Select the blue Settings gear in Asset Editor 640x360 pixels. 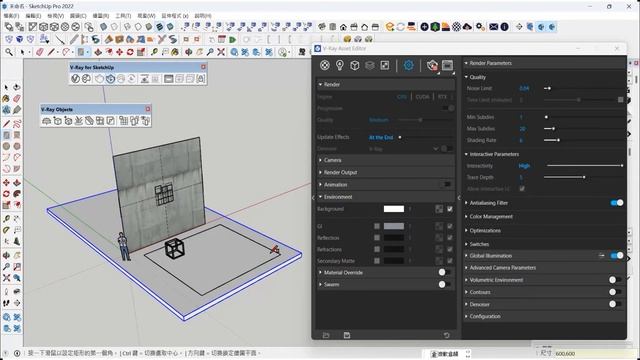(x=408, y=65)
